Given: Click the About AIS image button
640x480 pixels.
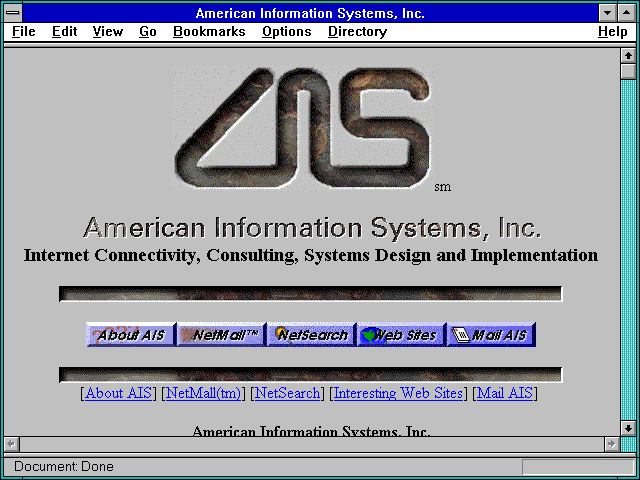Looking at the screenshot, I should [x=131, y=335].
